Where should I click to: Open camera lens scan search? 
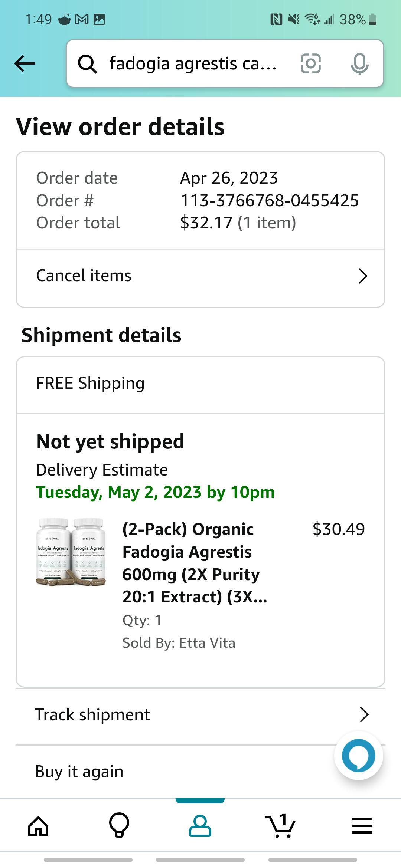click(x=310, y=63)
